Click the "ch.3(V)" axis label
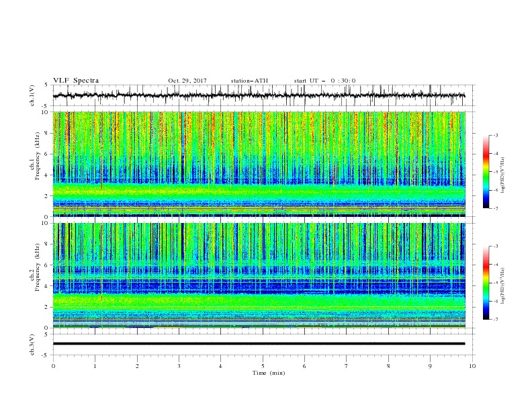The height and width of the screenshot is (411, 532). point(32,345)
